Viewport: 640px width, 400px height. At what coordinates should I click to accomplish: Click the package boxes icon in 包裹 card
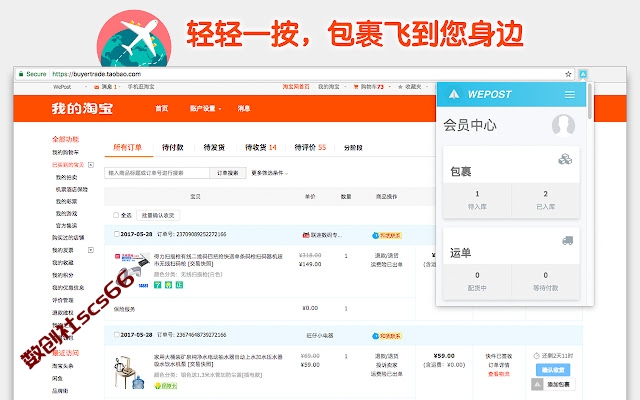[565, 159]
